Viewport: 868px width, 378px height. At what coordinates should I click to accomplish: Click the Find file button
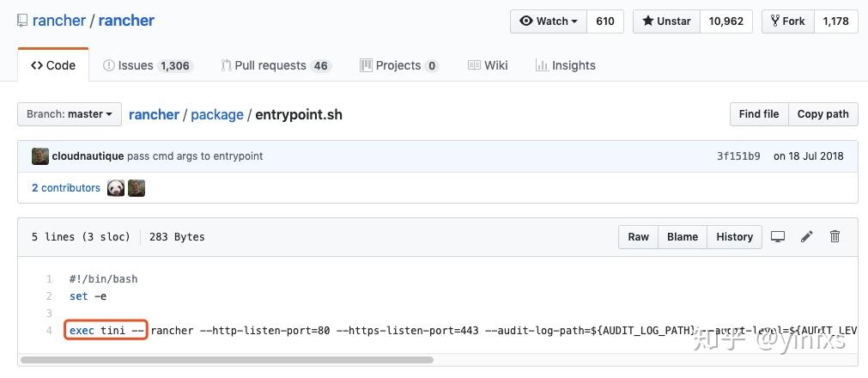tap(758, 114)
